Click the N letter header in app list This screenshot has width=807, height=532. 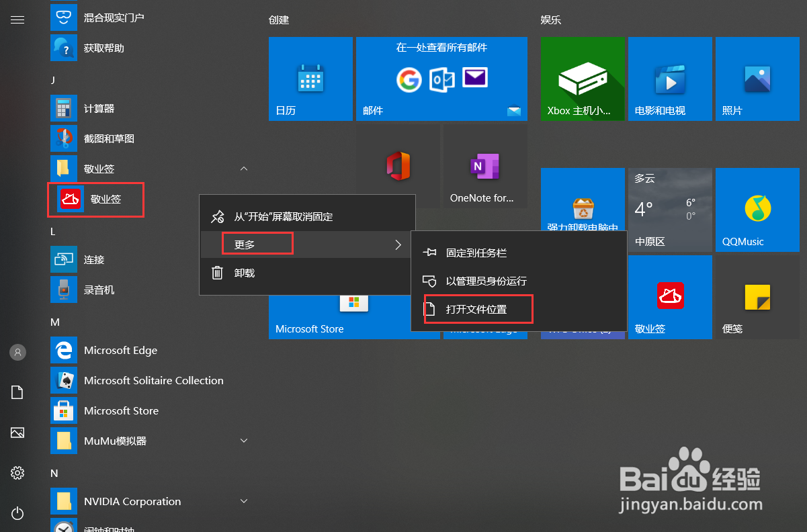click(54, 473)
